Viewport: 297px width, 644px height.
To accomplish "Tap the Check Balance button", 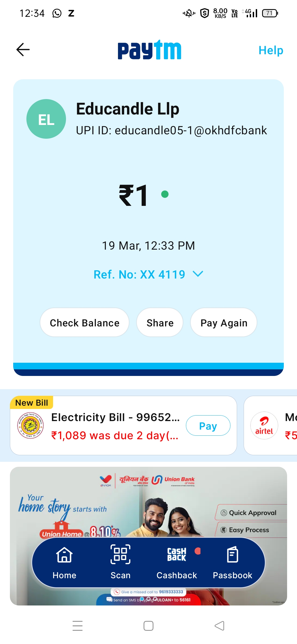I will click(x=84, y=323).
